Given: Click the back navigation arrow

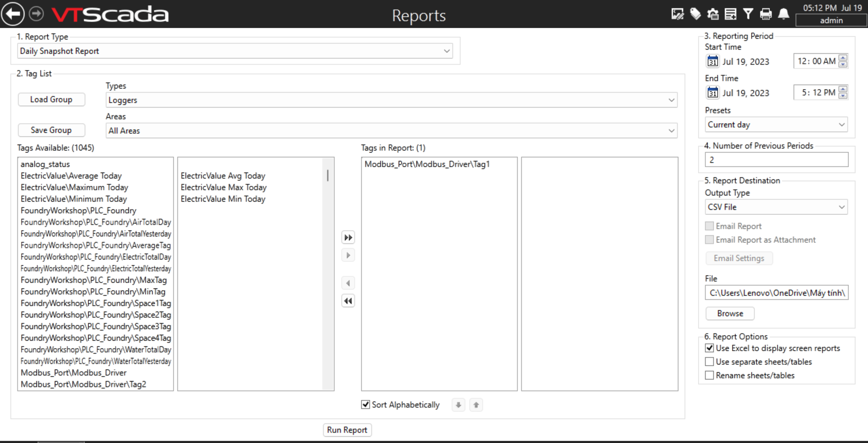Looking at the screenshot, I should pos(13,14).
